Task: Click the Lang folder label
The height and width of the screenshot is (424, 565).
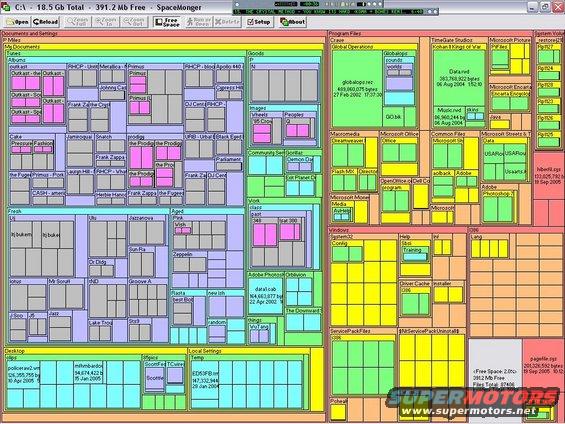Action: (x=477, y=237)
